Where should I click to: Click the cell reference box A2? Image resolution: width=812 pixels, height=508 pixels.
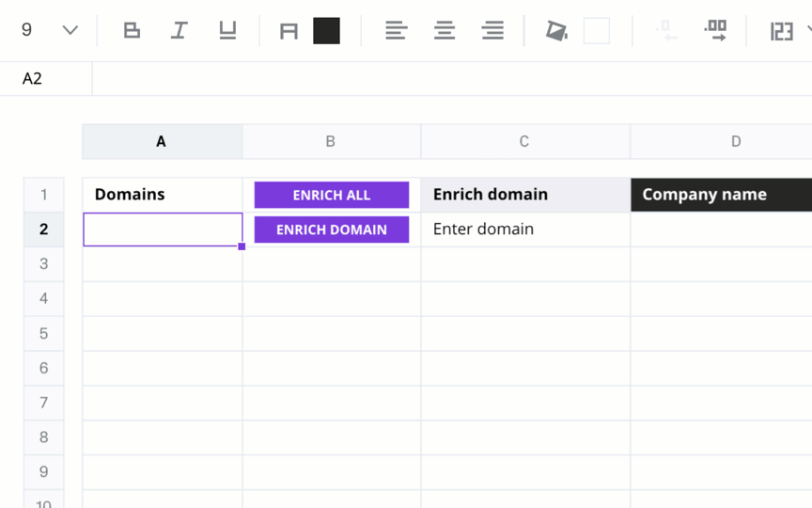click(x=45, y=78)
